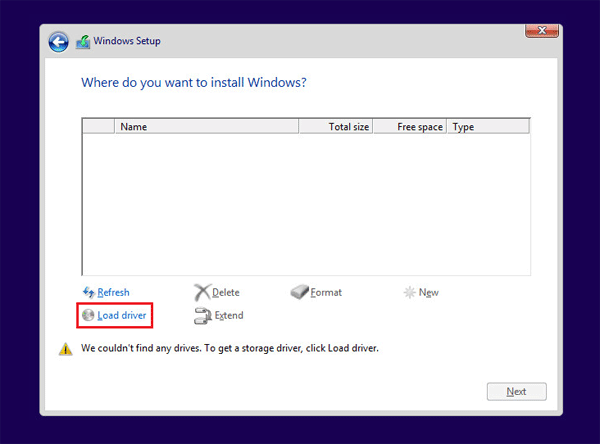Viewport: 600px width, 444px height.
Task: Choose the New partition option
Action: click(x=429, y=292)
